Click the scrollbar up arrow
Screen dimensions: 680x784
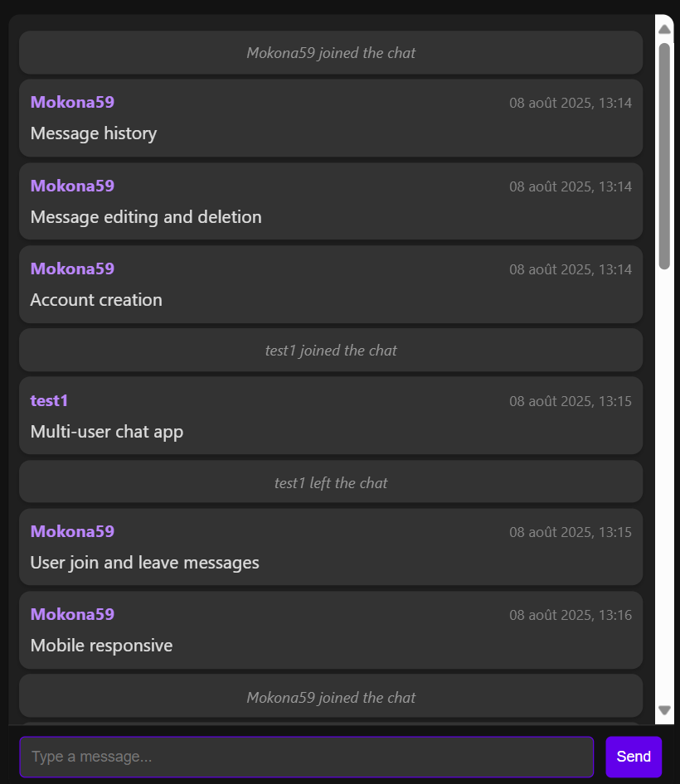663,27
